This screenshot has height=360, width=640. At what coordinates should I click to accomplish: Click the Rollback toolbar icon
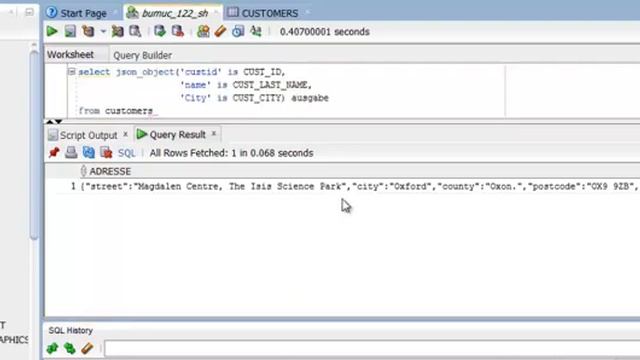tap(178, 31)
